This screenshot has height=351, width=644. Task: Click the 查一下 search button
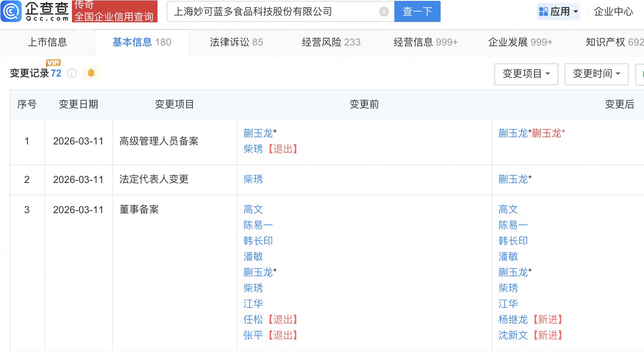417,12
